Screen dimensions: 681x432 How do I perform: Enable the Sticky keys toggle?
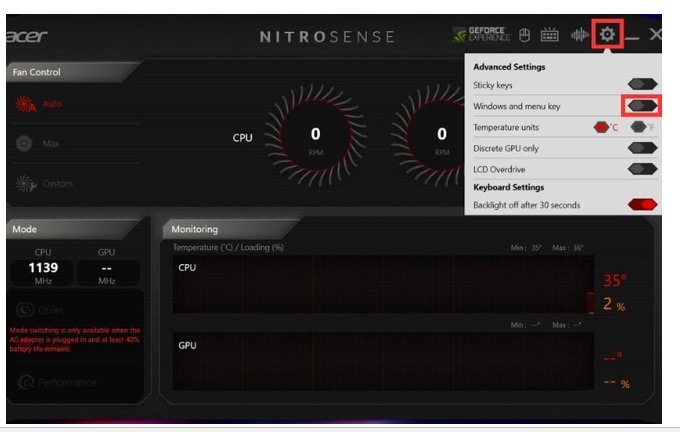click(x=642, y=85)
